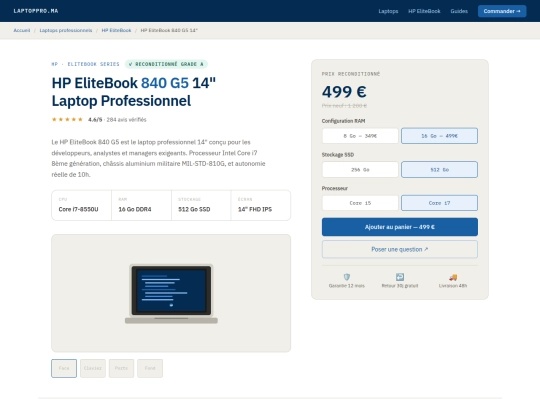The image size is (540, 405).
Task: Open the HP EliteBook nav item
Action: pyautogui.click(x=424, y=11)
